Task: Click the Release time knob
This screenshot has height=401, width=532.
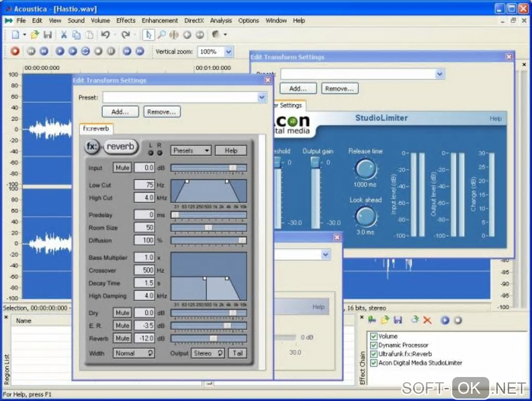Action: [x=366, y=169]
